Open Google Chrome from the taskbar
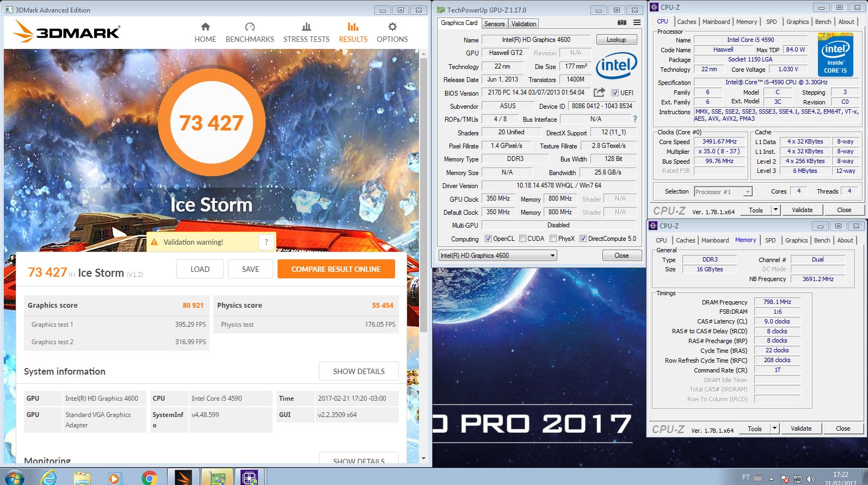 (x=149, y=477)
